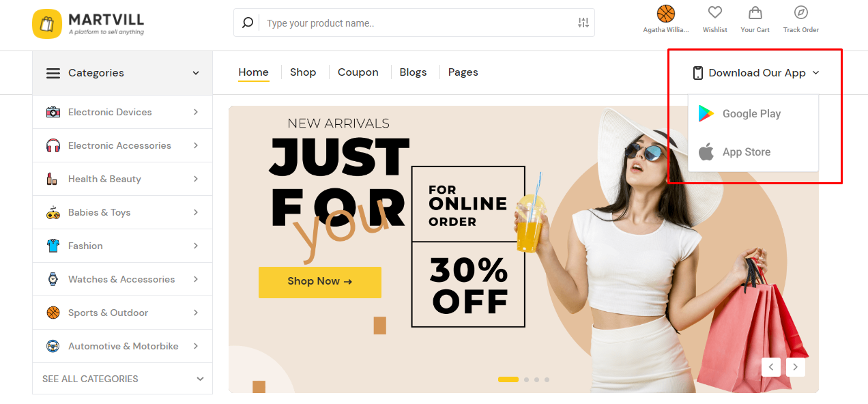The image size is (868, 404).
Task: Toggle the Categories dropdown menu
Action: coord(123,73)
